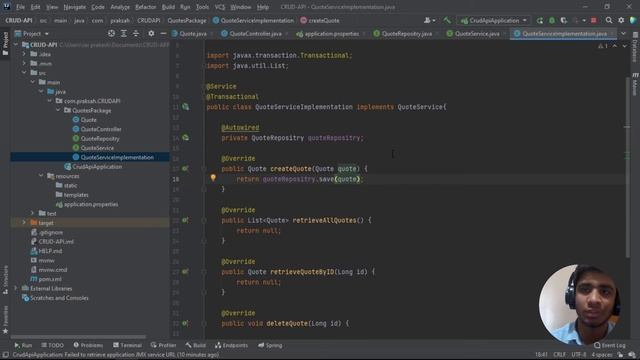
Task: Hide the Project tool window
Action: 163,33
